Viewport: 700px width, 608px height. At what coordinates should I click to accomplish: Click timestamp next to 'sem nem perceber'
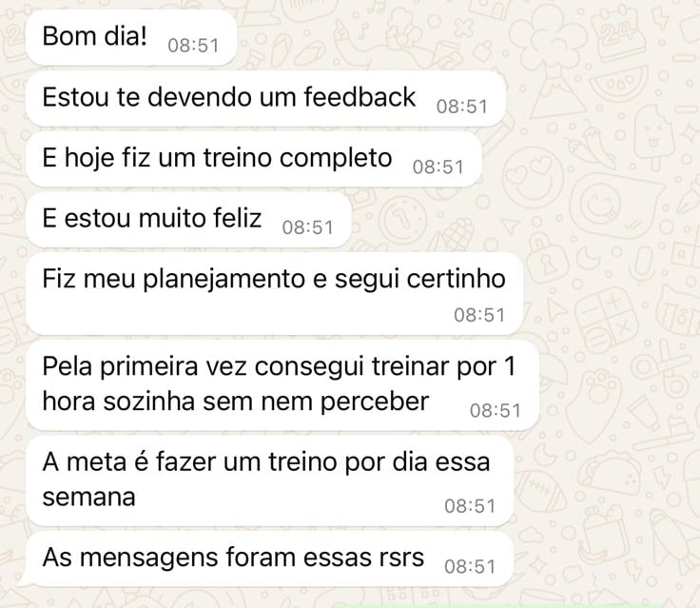coord(496,410)
